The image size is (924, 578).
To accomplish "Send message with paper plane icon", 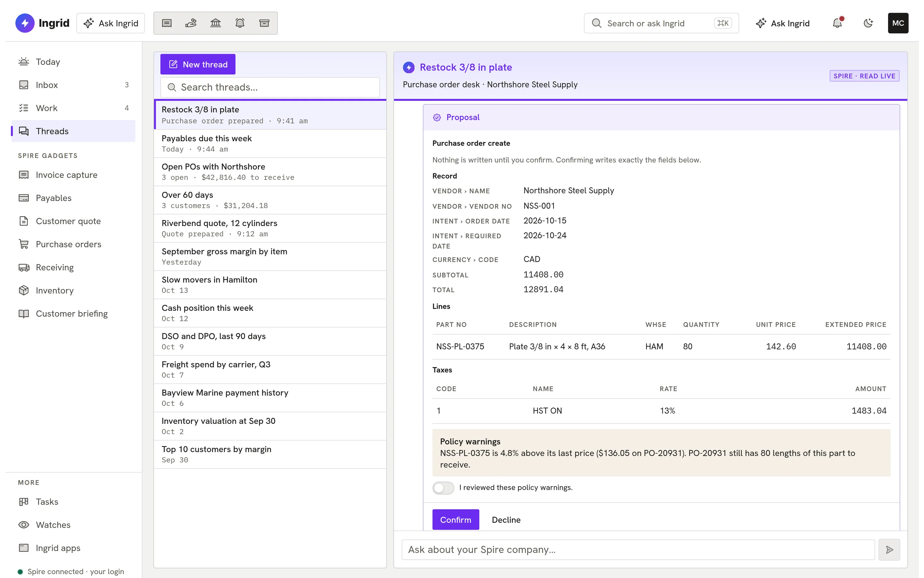I will tap(889, 550).
